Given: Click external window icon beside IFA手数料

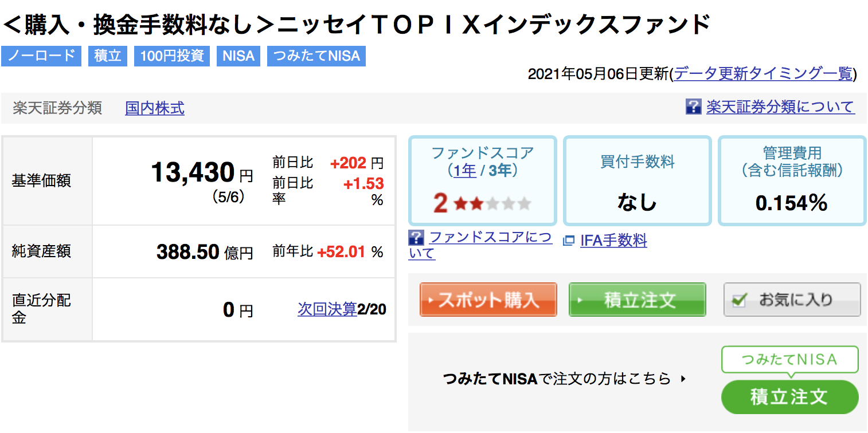Looking at the screenshot, I should pyautogui.click(x=568, y=241).
